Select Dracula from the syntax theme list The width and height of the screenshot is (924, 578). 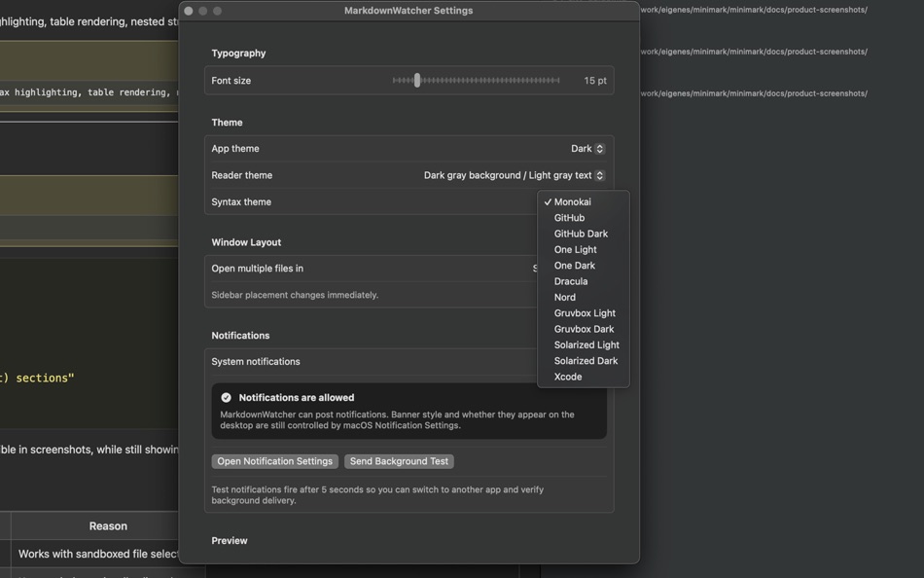[x=570, y=280]
